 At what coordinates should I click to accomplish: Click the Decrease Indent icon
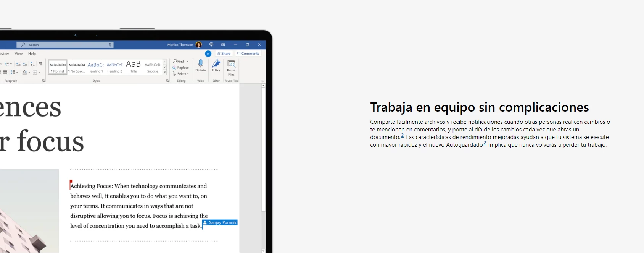coord(18,64)
